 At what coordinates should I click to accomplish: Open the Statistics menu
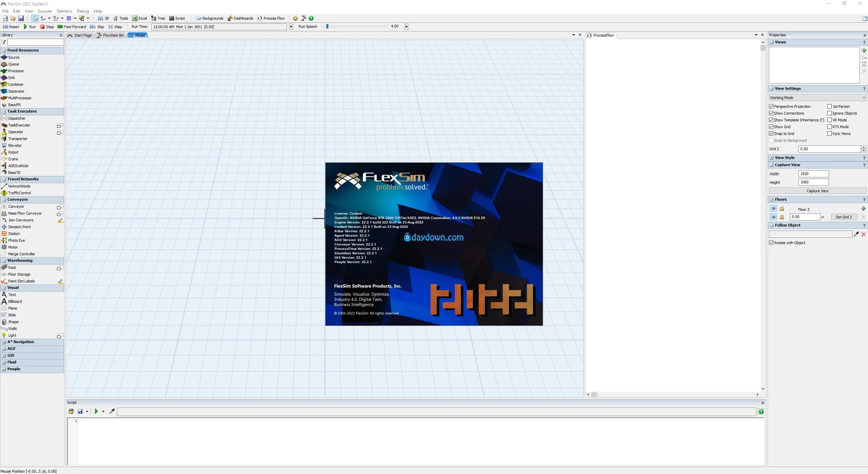click(x=64, y=11)
